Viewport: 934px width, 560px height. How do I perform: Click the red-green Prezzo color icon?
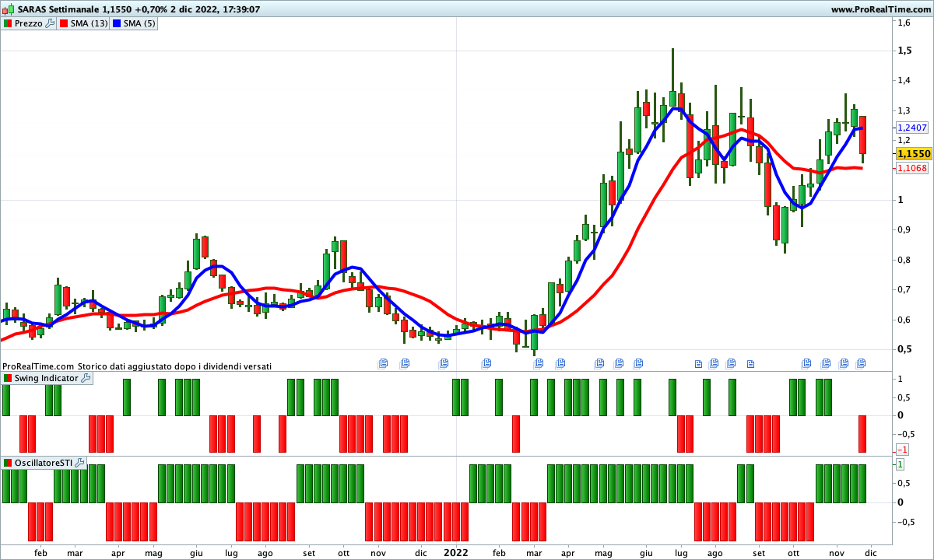click(8, 23)
